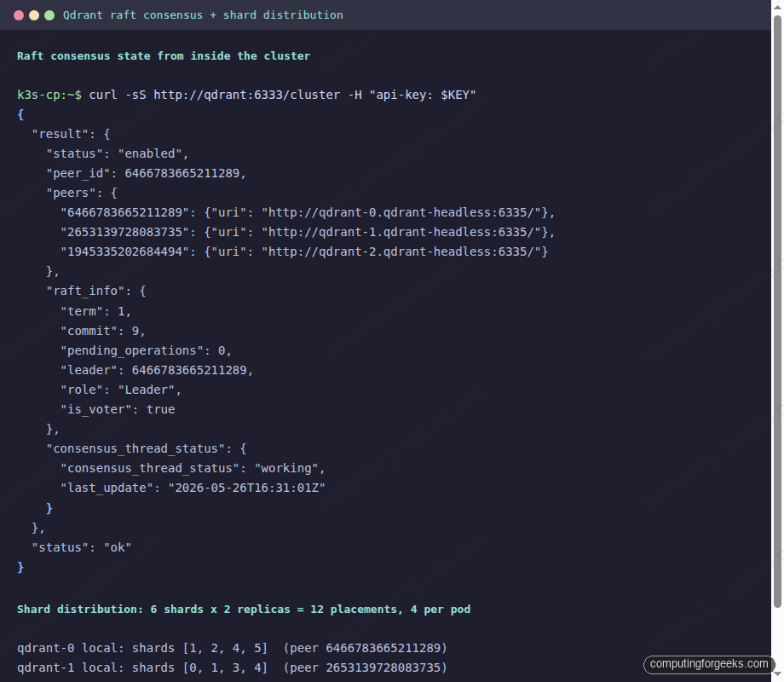Click the '"term": 1' line
The width and height of the screenshot is (784, 682).
tap(96, 311)
